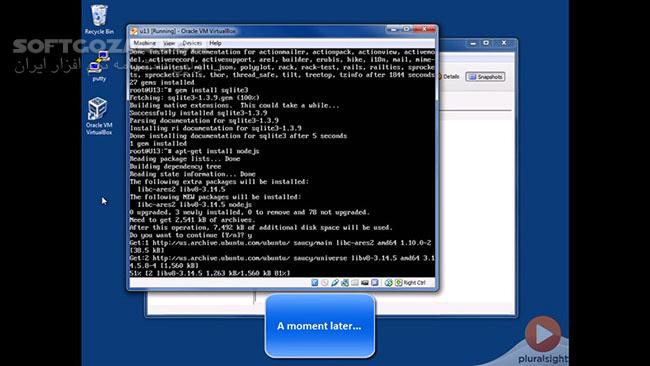Open the Devices menu

192,43
